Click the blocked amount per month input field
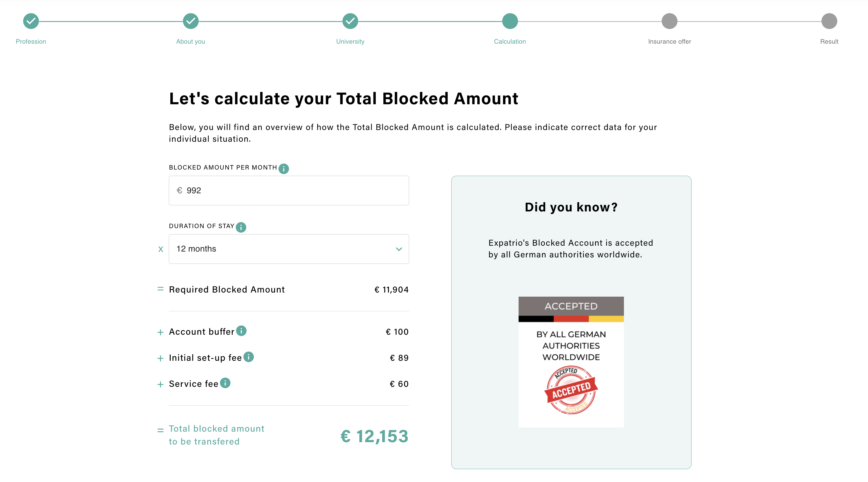This screenshot has height=482, width=868. pos(289,190)
